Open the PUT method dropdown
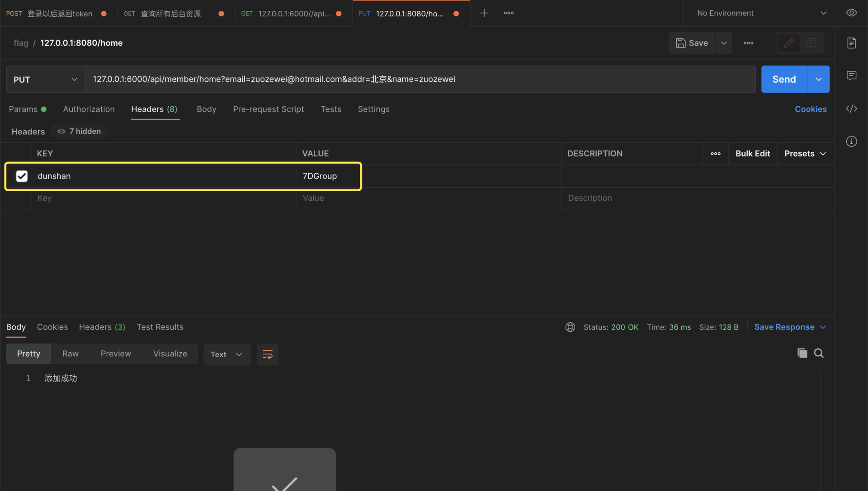The height and width of the screenshot is (491, 868). coord(45,79)
